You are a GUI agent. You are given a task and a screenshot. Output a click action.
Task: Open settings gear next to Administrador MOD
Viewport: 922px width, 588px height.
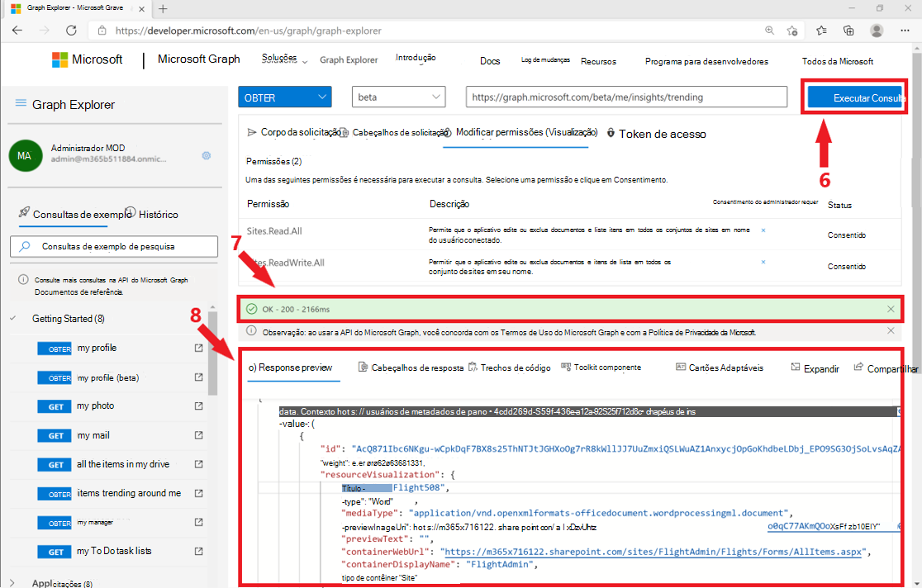[207, 156]
